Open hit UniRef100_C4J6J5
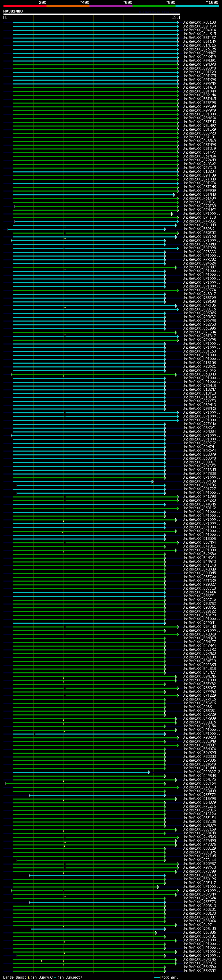This screenshot has height=980, width=222. (199, 34)
